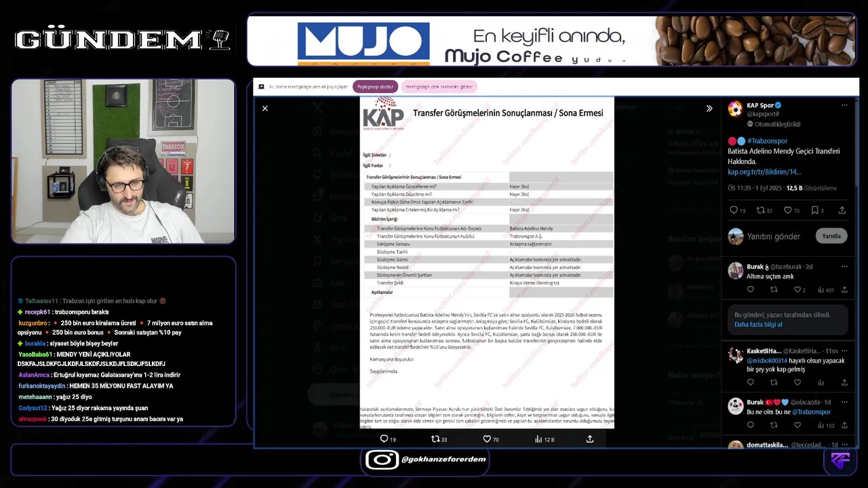
Task: Click chat username 'kuzgunbro'
Action: pyautogui.click(x=33, y=323)
